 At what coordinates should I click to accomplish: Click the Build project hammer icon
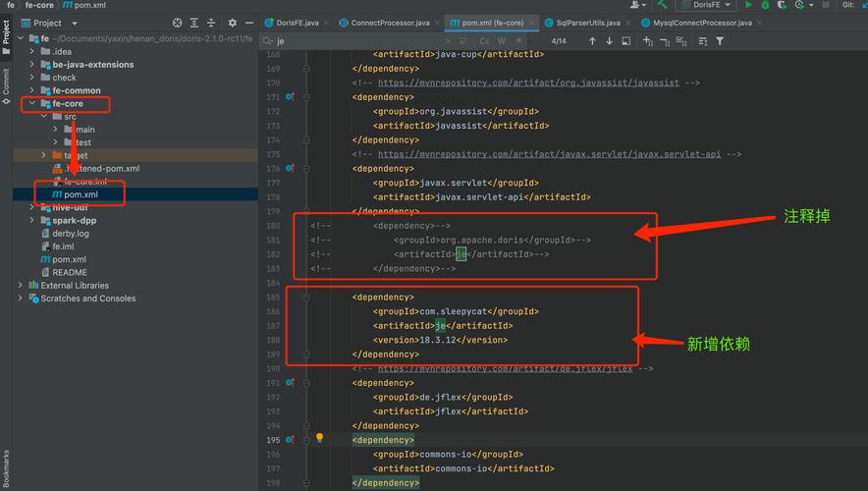tap(663, 5)
